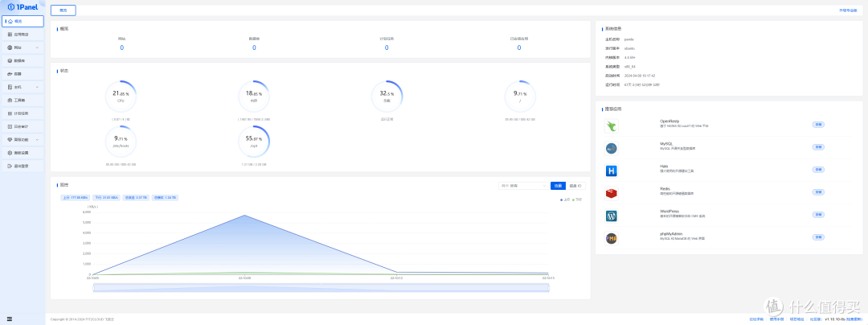
Task: Switch monitor chart to 流量 traffic
Action: click(x=558, y=186)
